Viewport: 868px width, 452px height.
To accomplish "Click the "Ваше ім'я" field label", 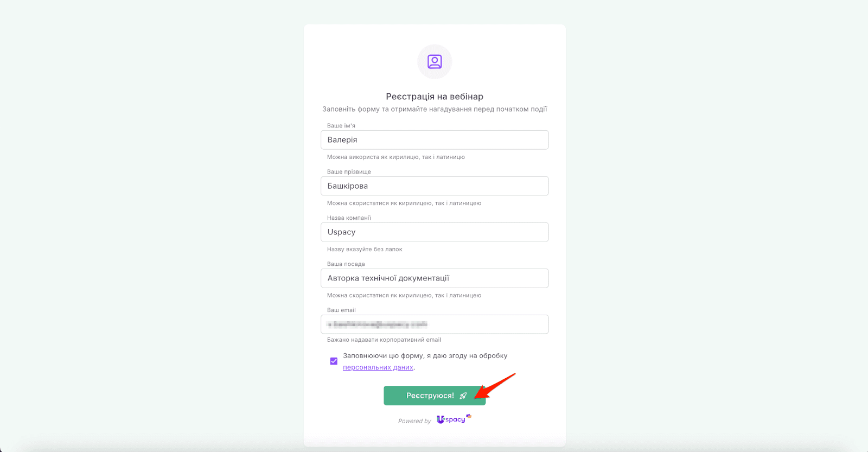I will tap(341, 125).
